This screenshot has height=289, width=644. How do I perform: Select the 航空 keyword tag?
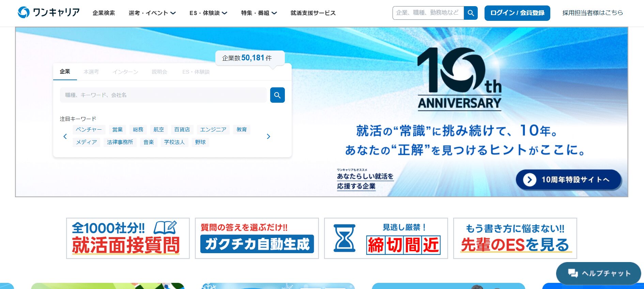[x=159, y=130]
